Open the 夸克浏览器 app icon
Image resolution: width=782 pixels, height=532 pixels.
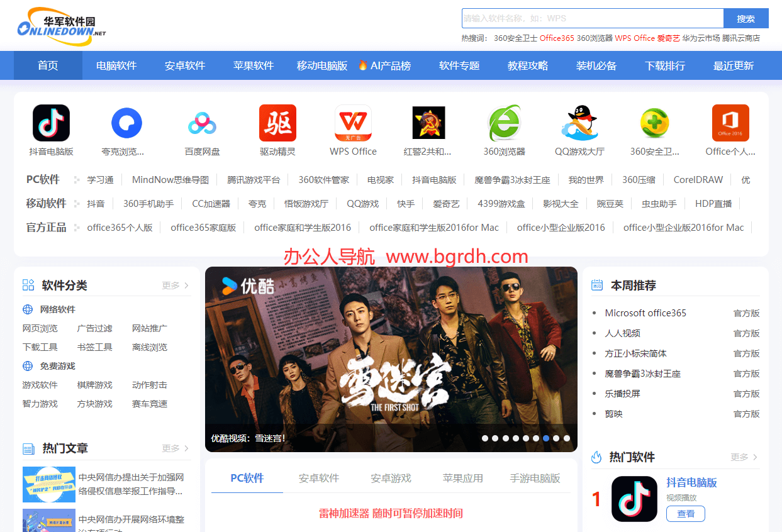pyautogui.click(x=126, y=123)
